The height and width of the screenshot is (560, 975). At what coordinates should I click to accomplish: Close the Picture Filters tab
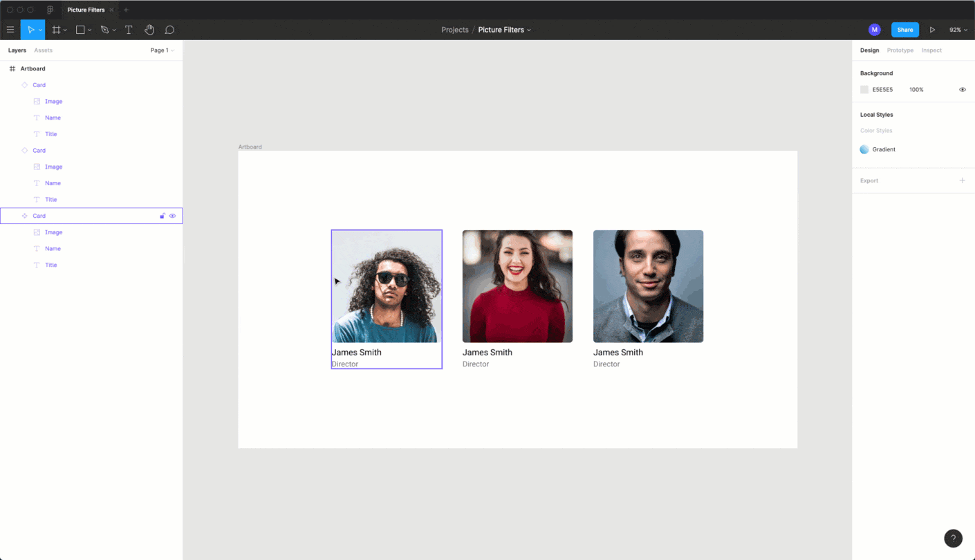111,10
